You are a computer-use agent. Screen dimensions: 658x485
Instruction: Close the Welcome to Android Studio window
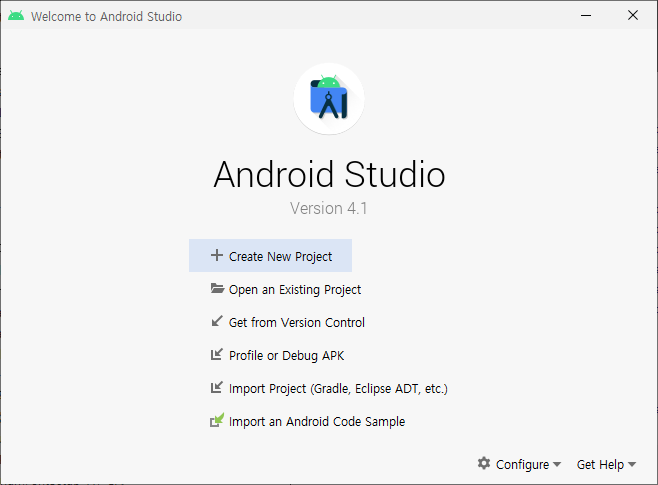click(x=633, y=16)
